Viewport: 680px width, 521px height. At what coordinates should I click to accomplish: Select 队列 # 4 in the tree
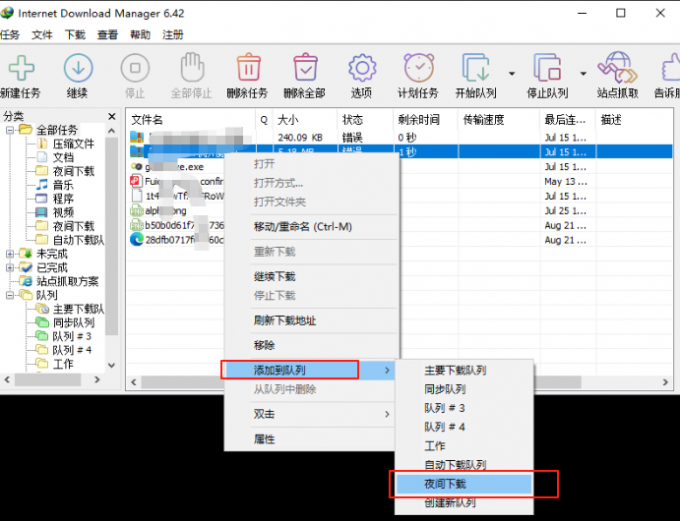(x=72, y=350)
